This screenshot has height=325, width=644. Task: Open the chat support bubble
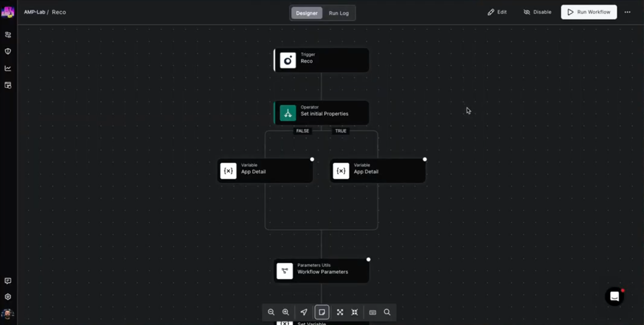pos(614,296)
